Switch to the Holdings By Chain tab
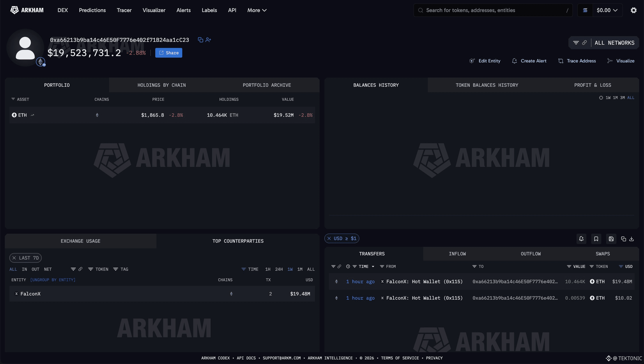This screenshot has height=364, width=644. [x=161, y=85]
